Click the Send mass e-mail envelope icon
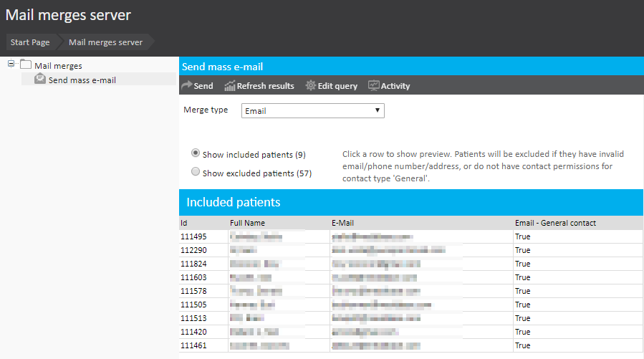This screenshot has width=644, height=359. 40,80
